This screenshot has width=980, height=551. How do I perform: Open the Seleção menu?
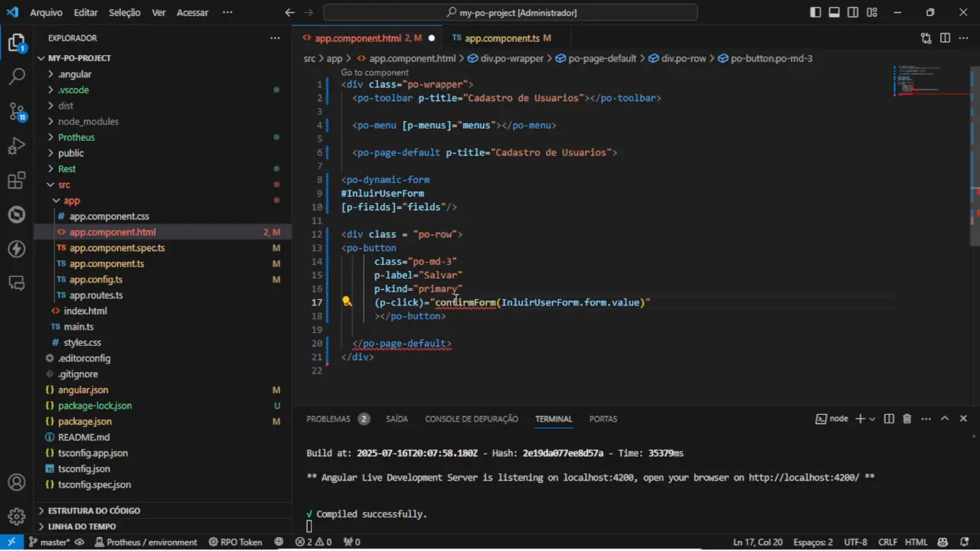tap(125, 12)
